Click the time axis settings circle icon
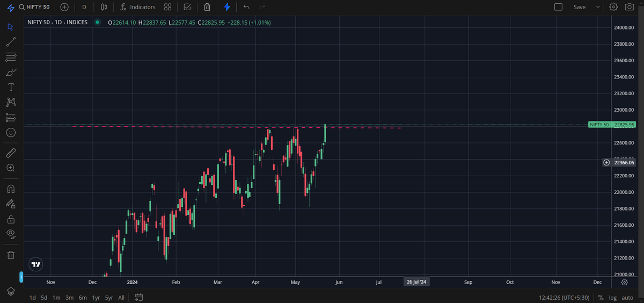Screen dimensions: 644x303 tap(624, 282)
